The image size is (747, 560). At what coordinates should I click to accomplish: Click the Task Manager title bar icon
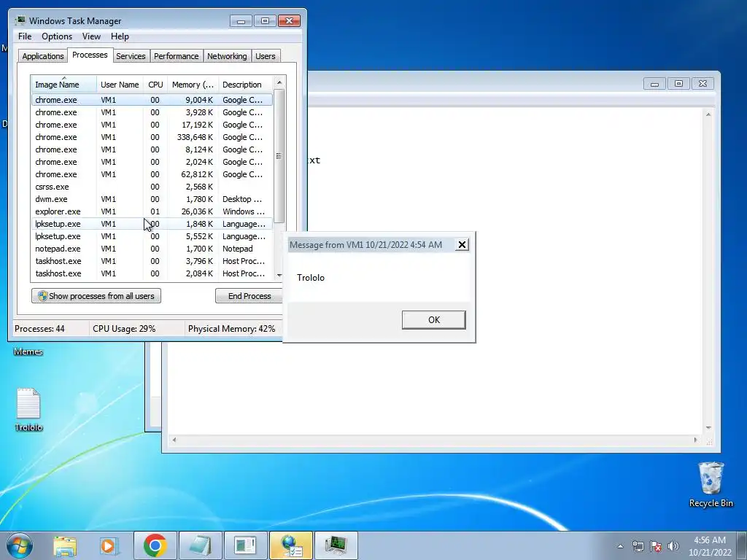coord(20,20)
